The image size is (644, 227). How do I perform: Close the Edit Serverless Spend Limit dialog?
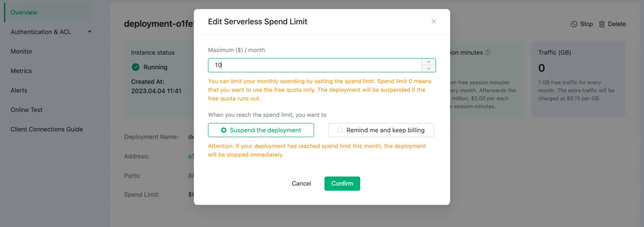coord(433,22)
